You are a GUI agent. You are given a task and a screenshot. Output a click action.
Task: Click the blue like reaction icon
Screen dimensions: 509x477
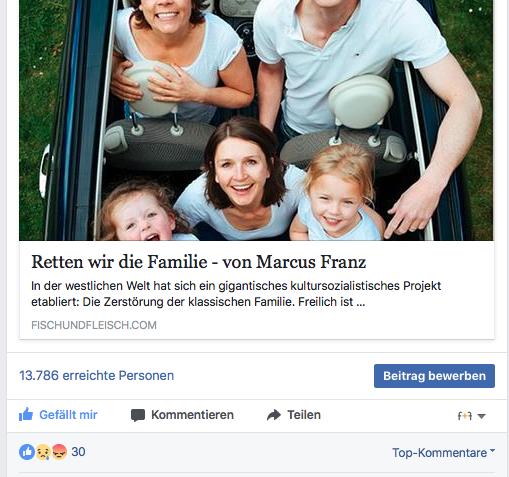(27, 452)
